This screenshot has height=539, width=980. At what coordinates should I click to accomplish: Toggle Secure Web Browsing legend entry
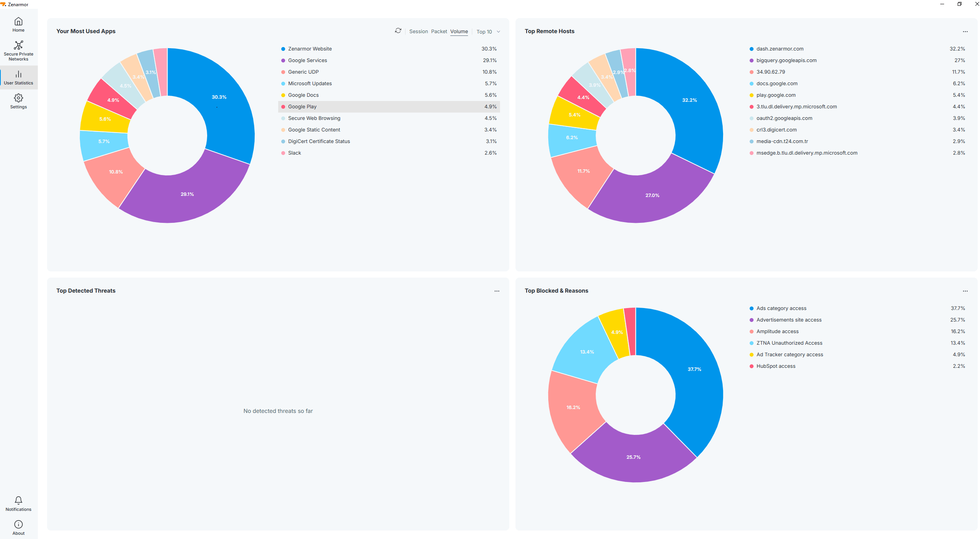point(389,118)
